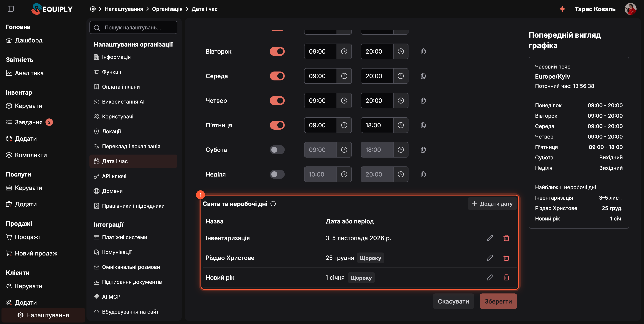Screen dimensions: 644x324
Task: Click the info icon next to Свята та неробочі дні
Action: pyautogui.click(x=273, y=204)
